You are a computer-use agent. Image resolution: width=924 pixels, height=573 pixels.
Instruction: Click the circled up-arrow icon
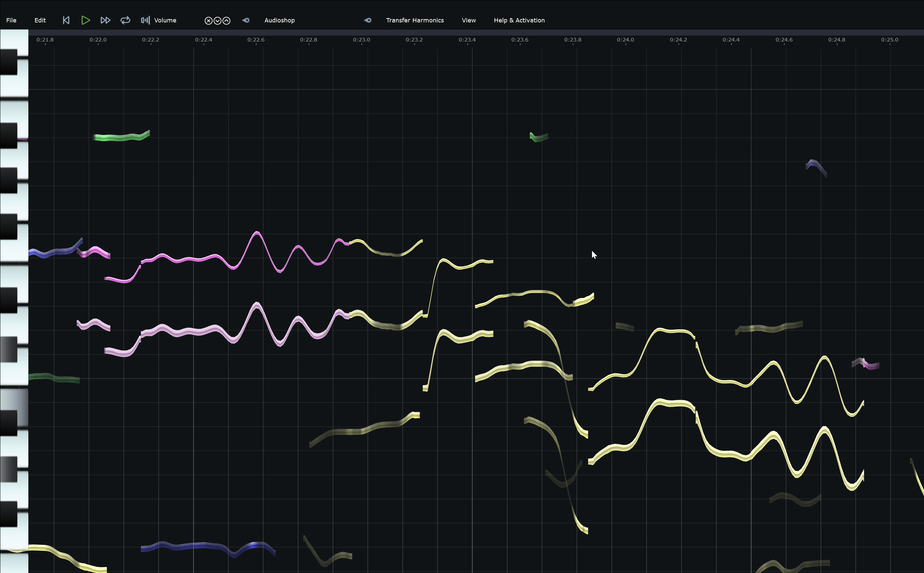pos(226,21)
